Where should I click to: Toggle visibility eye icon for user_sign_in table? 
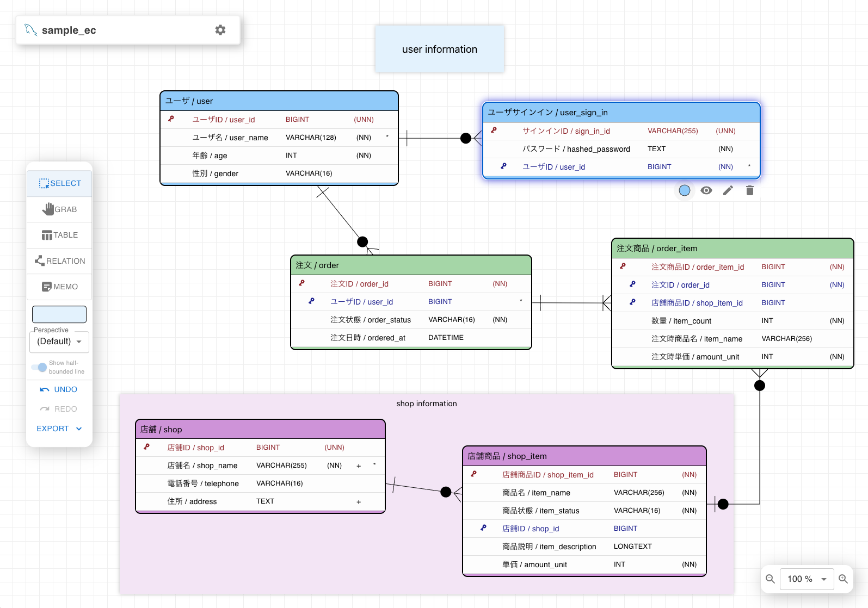pyautogui.click(x=706, y=190)
